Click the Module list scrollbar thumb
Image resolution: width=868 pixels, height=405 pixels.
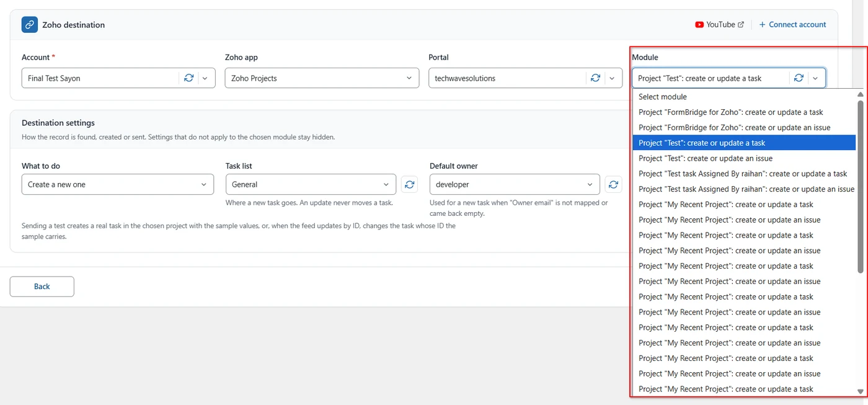(x=861, y=186)
